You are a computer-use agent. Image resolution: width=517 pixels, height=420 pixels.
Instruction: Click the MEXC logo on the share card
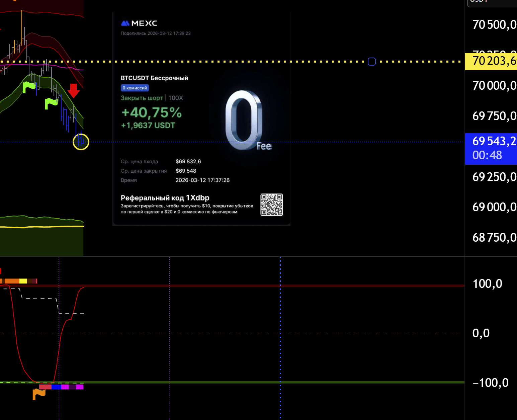point(139,23)
